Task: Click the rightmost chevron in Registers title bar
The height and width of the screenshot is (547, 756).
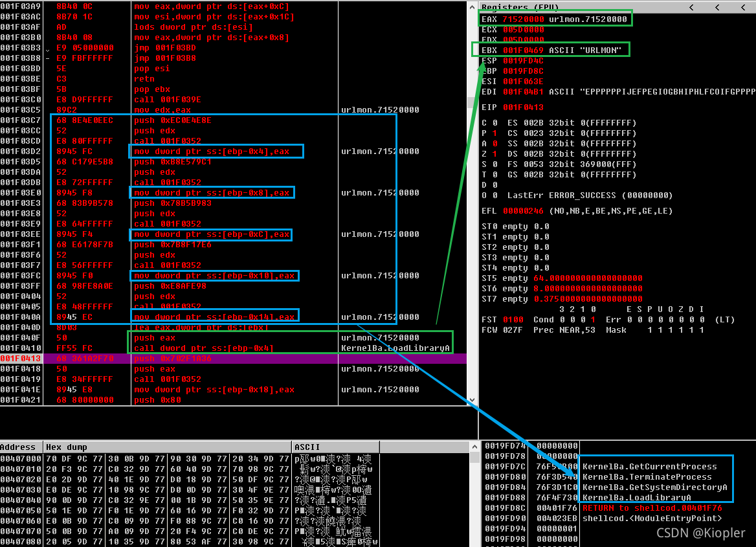Action: tap(742, 7)
